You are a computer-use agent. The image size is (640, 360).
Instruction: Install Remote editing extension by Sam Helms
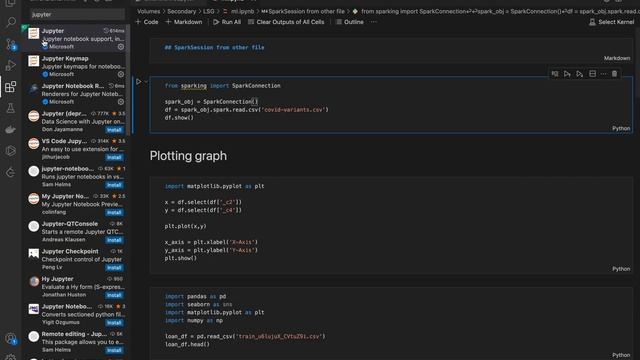[x=114, y=350]
